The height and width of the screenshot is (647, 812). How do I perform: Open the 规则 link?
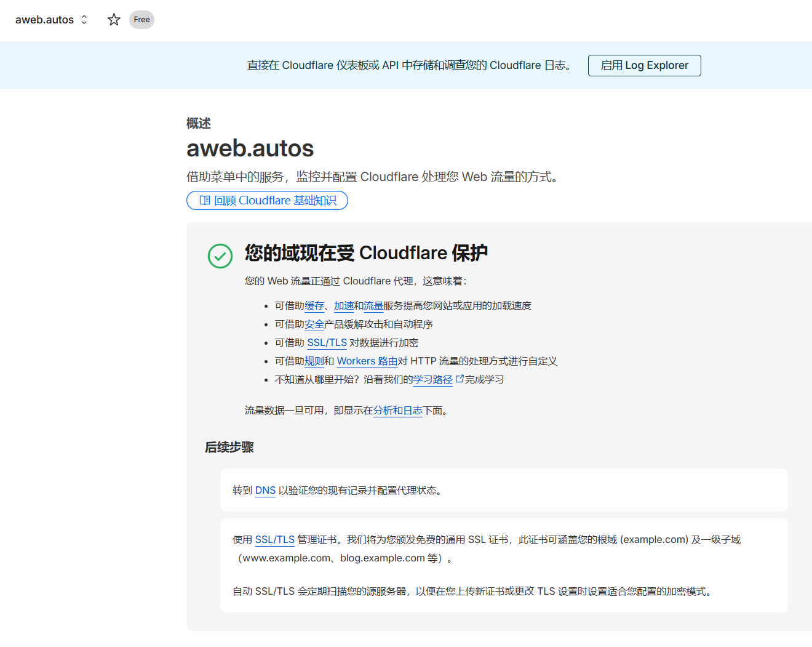[314, 361]
